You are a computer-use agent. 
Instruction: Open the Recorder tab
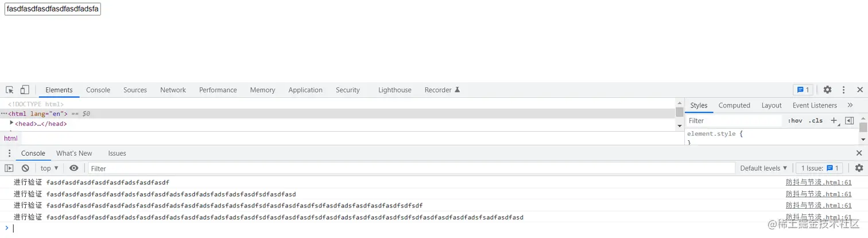(442, 90)
